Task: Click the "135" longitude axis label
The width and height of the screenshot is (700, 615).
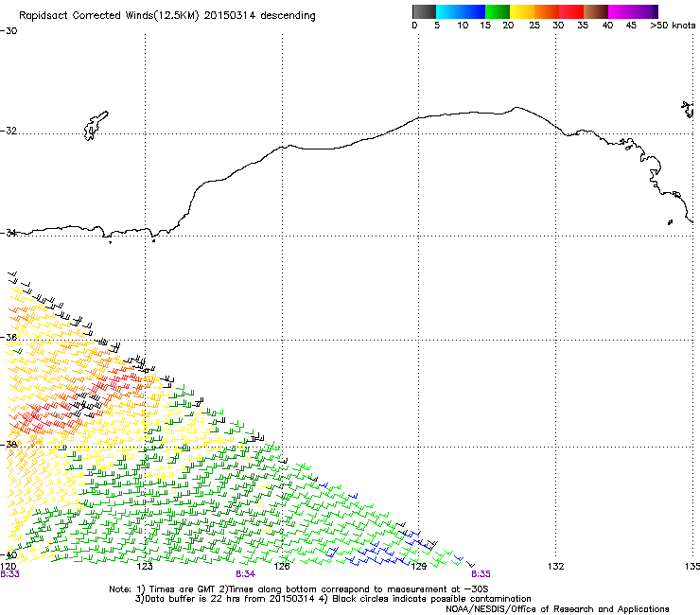Action: tap(692, 567)
